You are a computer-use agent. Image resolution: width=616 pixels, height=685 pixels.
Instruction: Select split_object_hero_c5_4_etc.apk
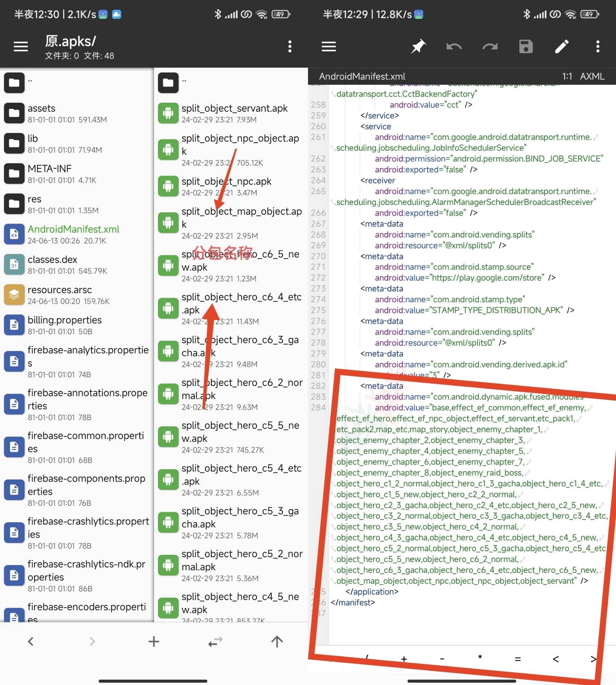coord(231,480)
